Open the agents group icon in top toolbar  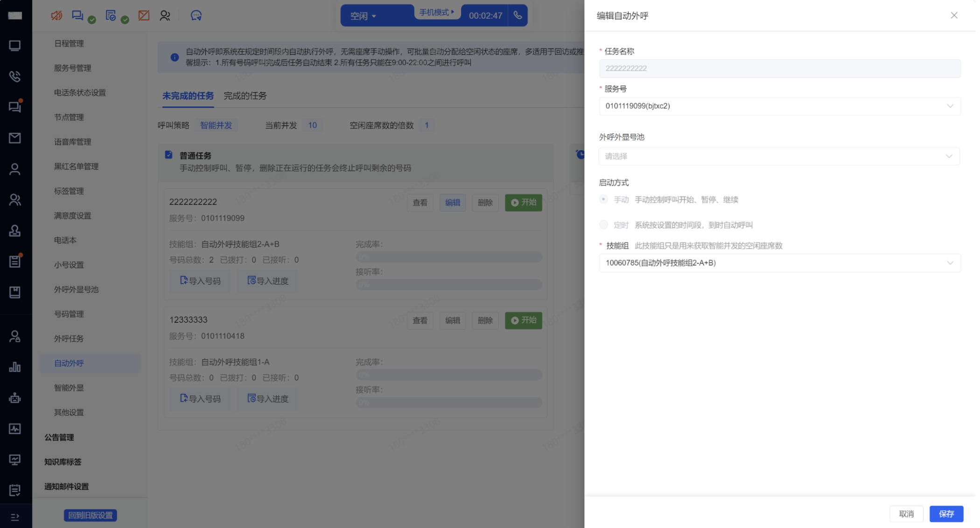click(165, 15)
